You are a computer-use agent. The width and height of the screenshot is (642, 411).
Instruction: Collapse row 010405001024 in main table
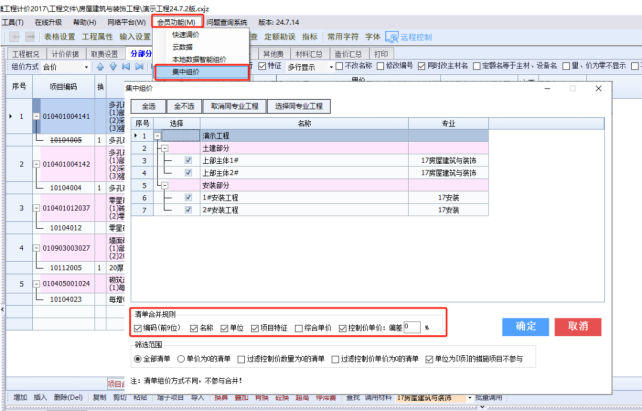pos(36,284)
